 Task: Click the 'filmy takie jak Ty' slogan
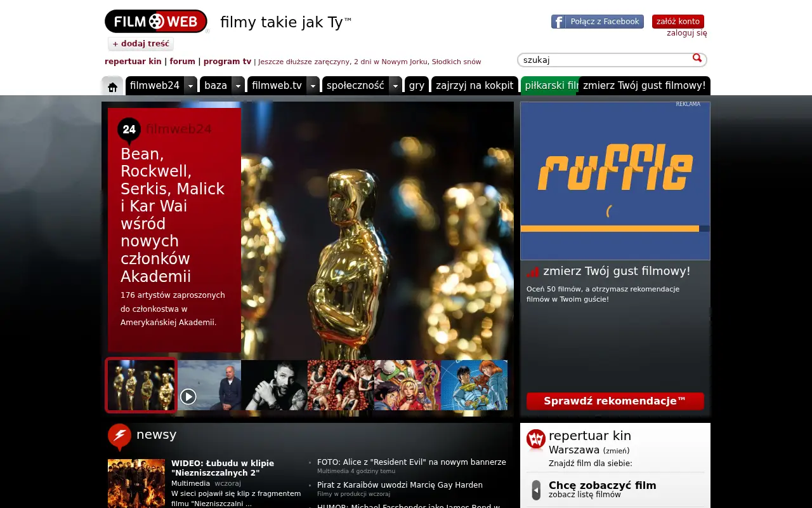(x=286, y=22)
